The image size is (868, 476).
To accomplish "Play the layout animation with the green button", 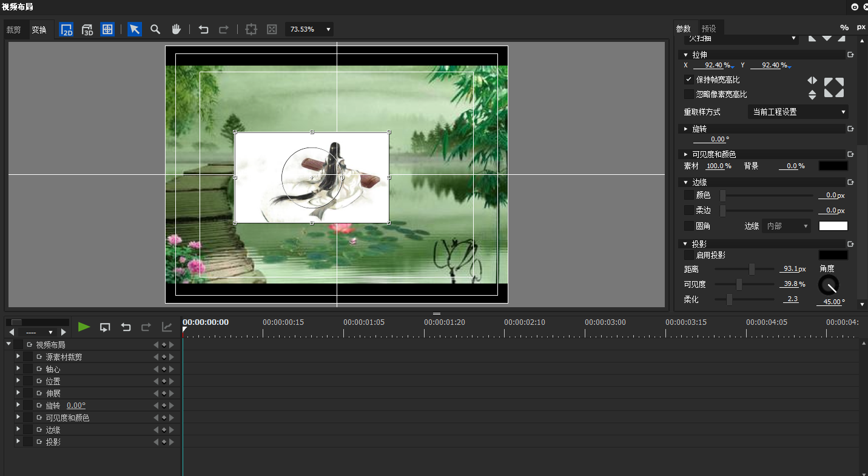I will [x=84, y=327].
